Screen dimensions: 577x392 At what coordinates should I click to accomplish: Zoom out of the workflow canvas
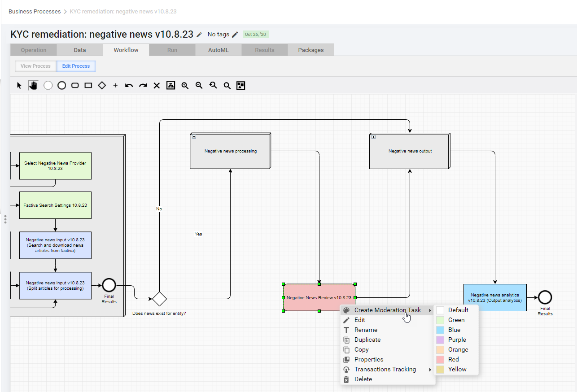click(x=199, y=85)
